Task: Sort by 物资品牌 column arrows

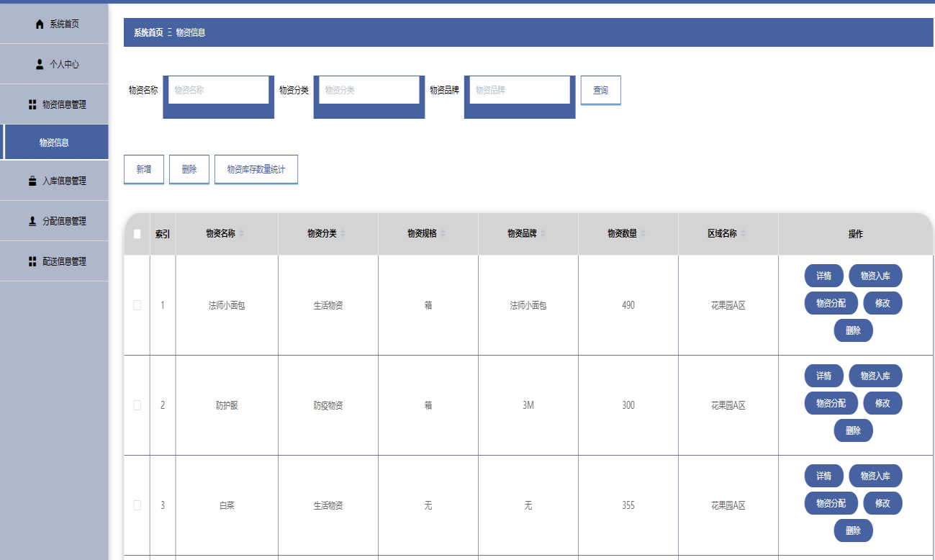Action: click(x=543, y=234)
